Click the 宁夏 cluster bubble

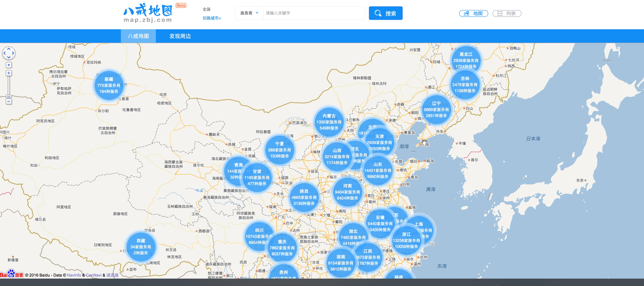(x=279, y=150)
